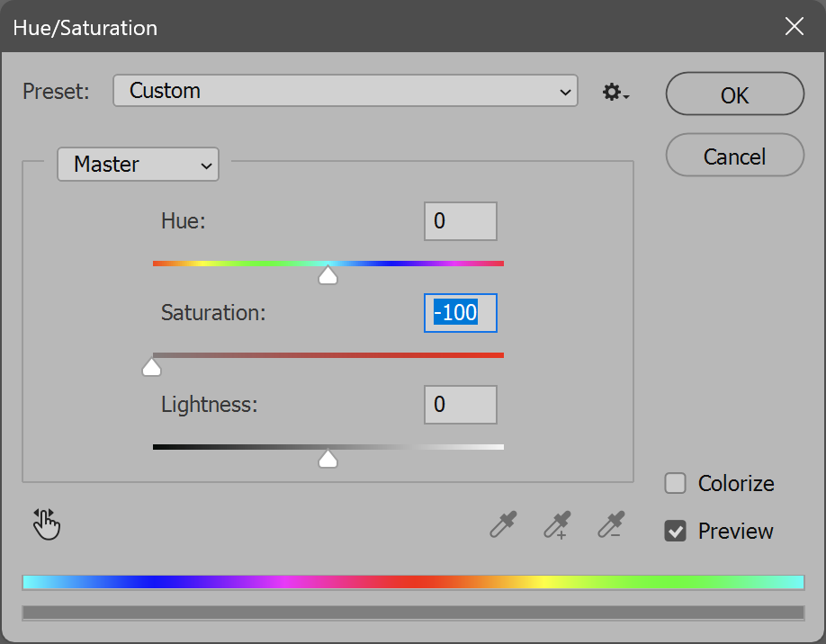Confirm changes with the OK button

pyautogui.click(x=735, y=94)
